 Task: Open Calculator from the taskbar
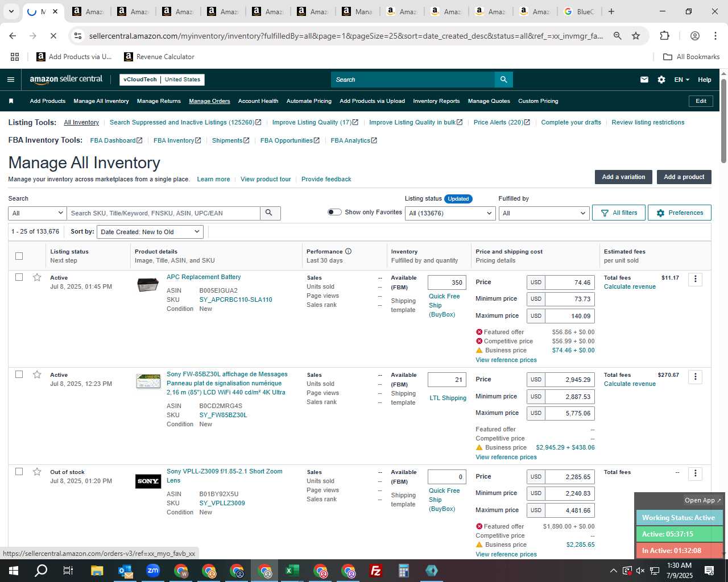tap(404, 571)
